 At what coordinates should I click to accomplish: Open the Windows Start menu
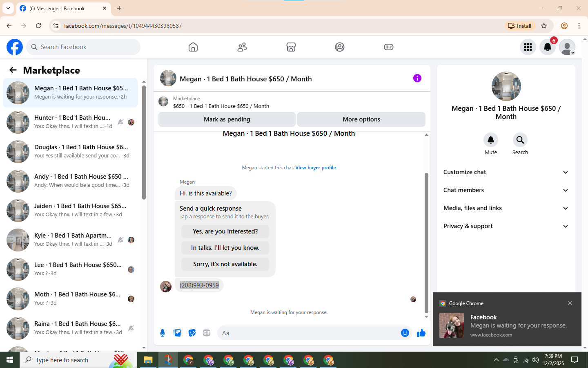[10, 360]
